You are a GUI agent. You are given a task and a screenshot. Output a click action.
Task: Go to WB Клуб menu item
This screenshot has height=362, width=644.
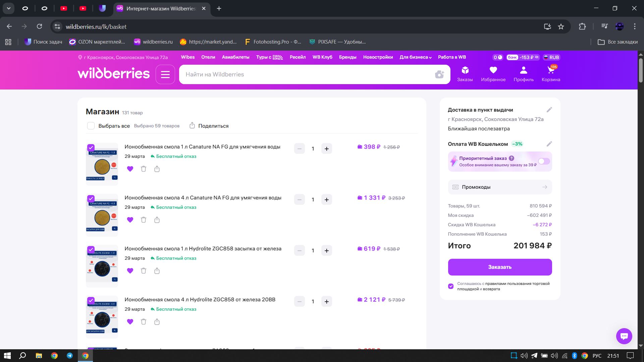point(322,57)
